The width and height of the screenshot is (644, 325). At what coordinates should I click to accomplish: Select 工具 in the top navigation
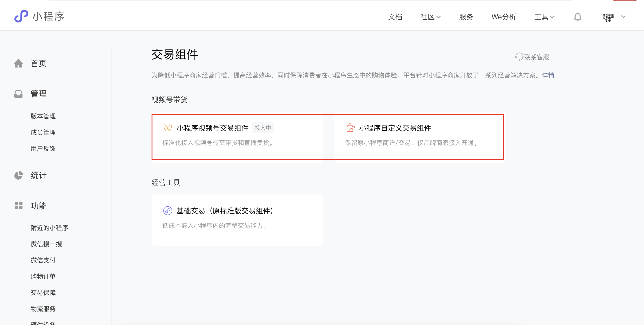pyautogui.click(x=541, y=17)
